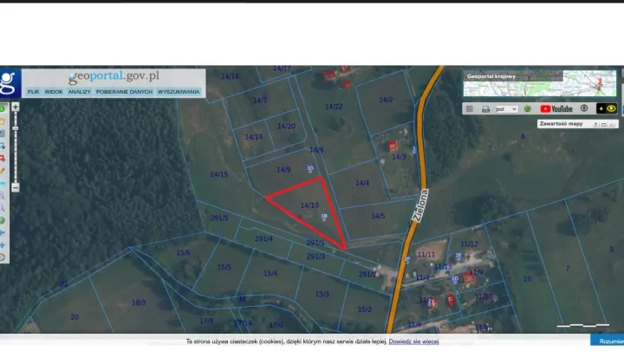This screenshot has height=364, width=624.
Task: Open the 'pol' language dropdown
Action: pos(507,109)
